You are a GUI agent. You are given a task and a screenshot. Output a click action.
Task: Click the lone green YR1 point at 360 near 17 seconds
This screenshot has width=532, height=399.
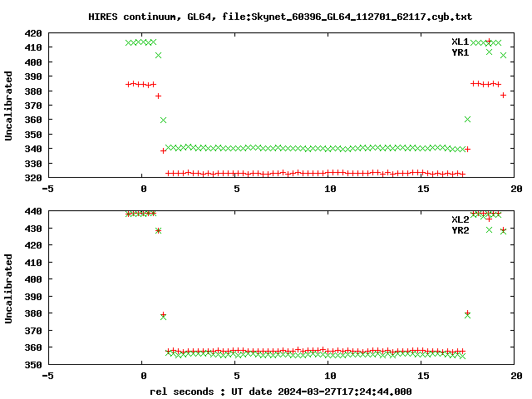[467, 120]
